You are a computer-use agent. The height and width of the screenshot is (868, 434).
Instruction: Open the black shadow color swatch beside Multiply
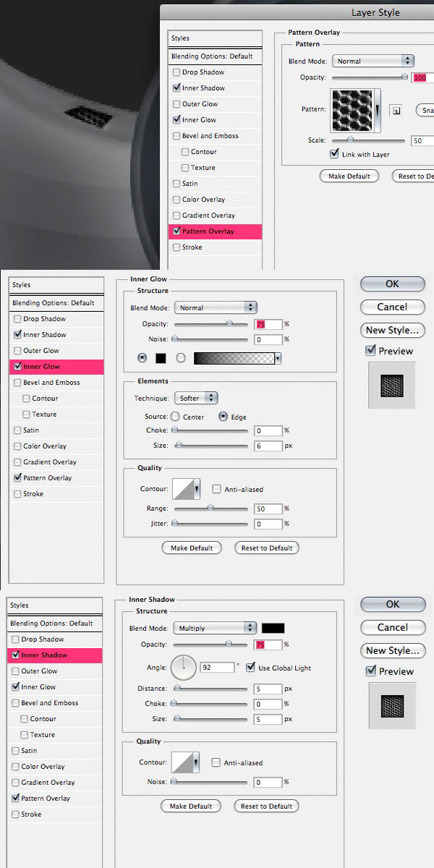273,628
